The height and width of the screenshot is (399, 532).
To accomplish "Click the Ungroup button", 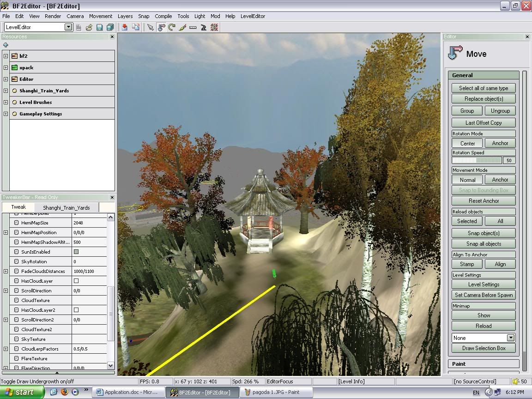I will tap(500, 111).
